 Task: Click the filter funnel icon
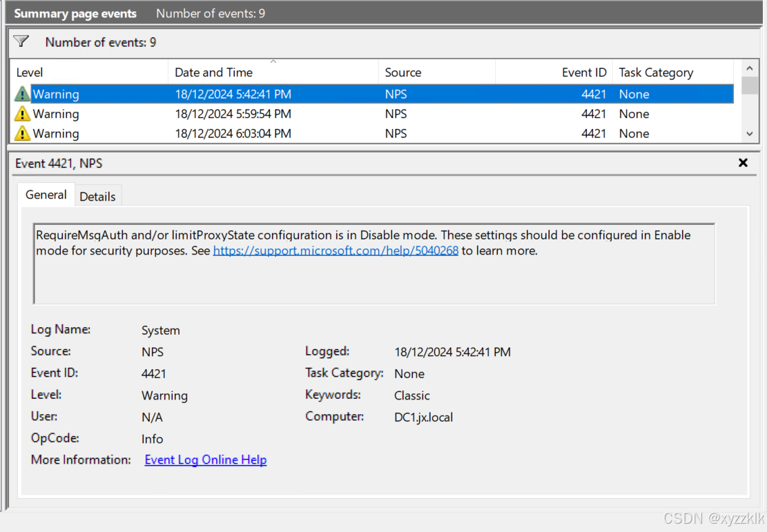[21, 41]
